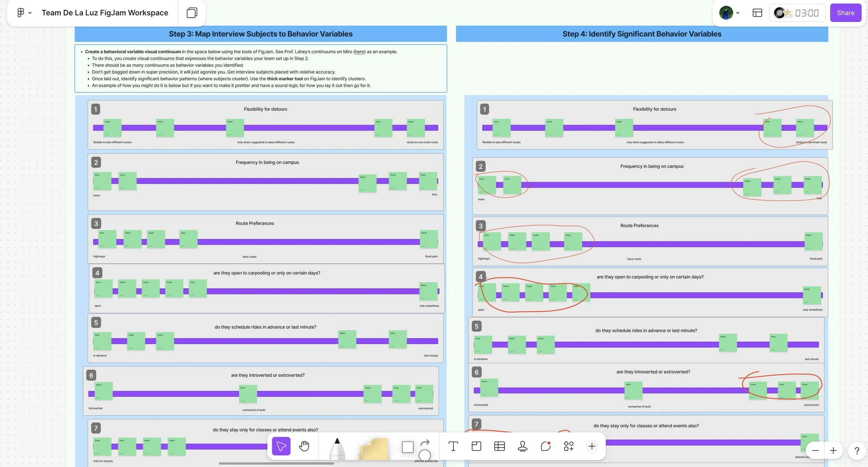Toggle minimize UI layout button

tap(757, 13)
